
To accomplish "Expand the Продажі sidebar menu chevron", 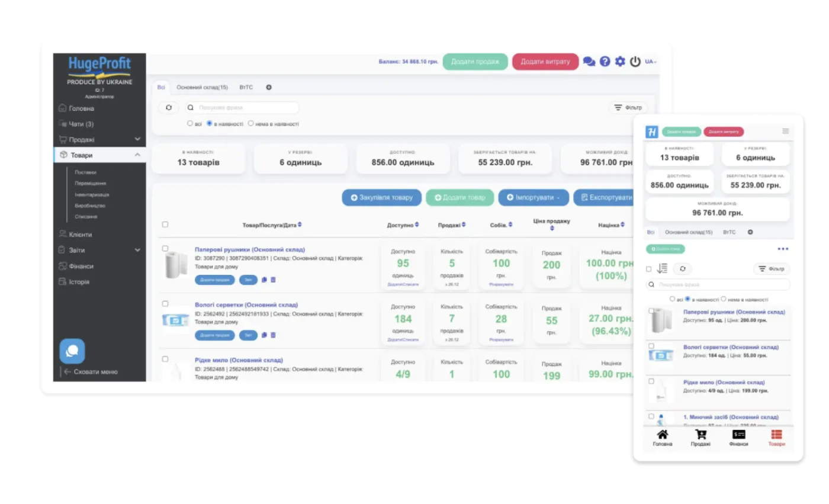I will coord(137,140).
